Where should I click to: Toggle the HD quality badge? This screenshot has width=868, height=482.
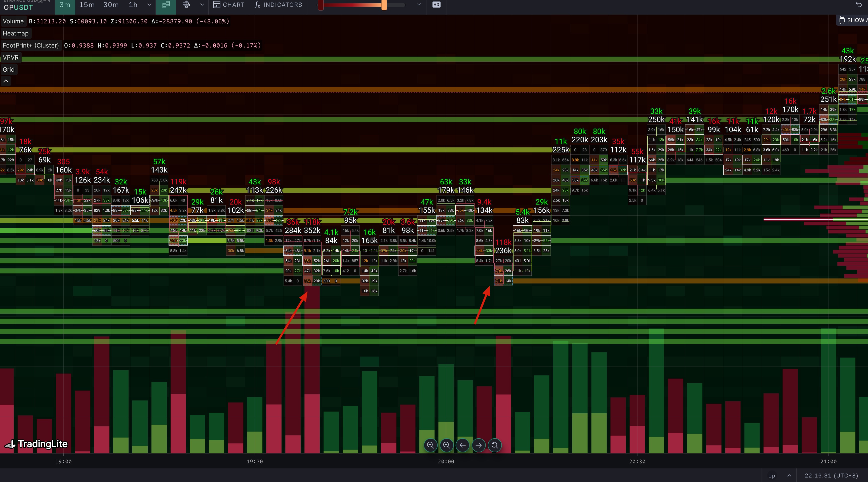[x=436, y=5]
